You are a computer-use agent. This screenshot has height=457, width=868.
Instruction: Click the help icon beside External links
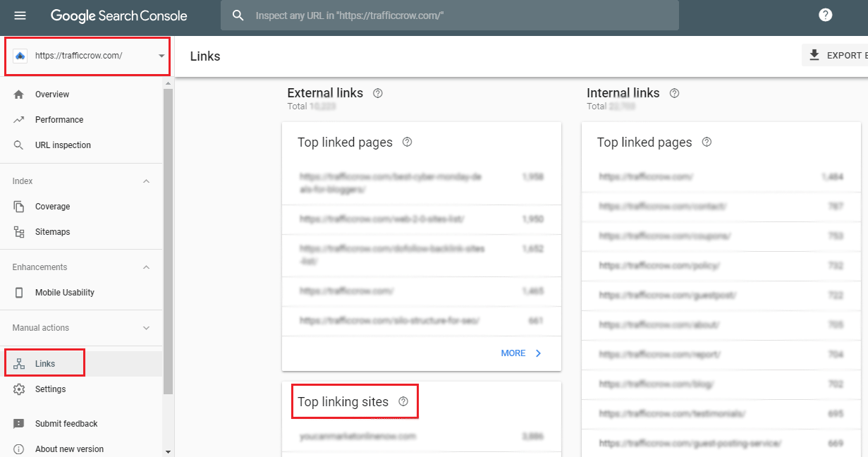[378, 93]
